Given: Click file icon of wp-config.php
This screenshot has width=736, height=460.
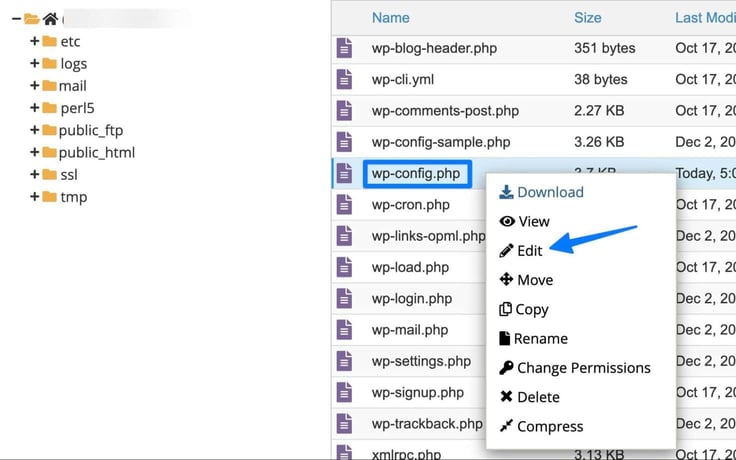Looking at the screenshot, I should pyautogui.click(x=344, y=174).
